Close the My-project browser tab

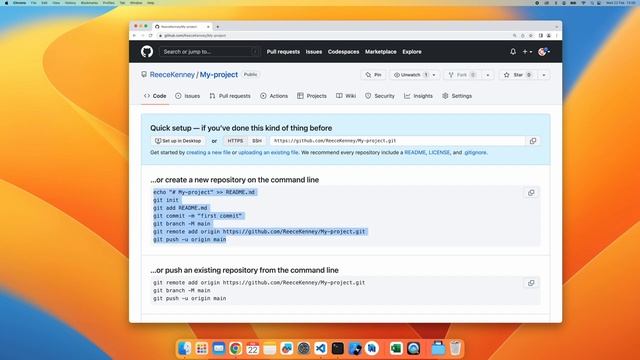tap(208, 27)
